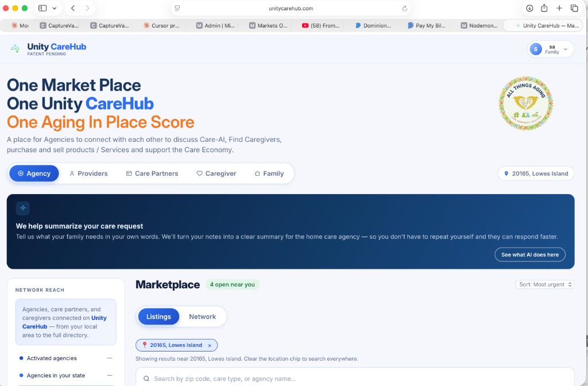
Task: Open a new tab with the plus icon
Action: [x=559, y=8]
